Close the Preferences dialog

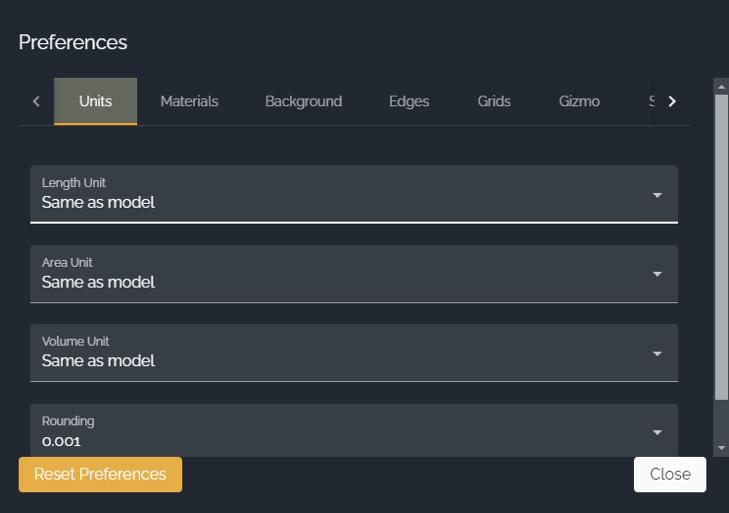point(669,474)
